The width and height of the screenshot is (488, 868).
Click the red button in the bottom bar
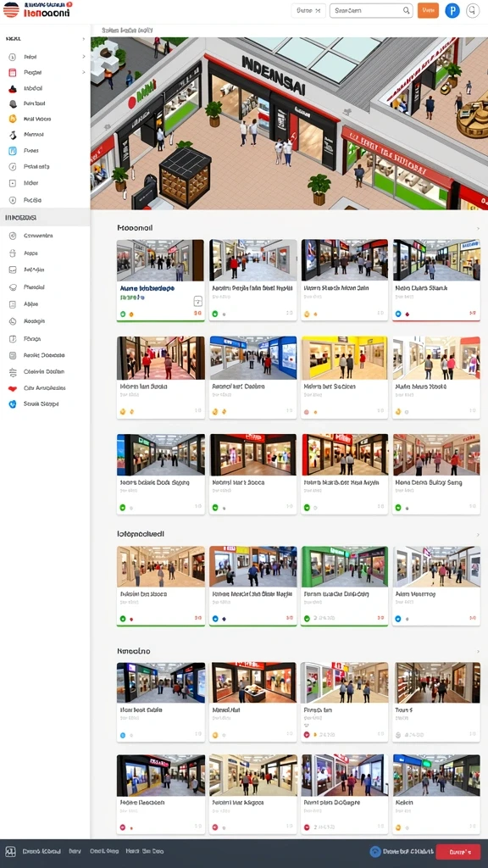[457, 852]
